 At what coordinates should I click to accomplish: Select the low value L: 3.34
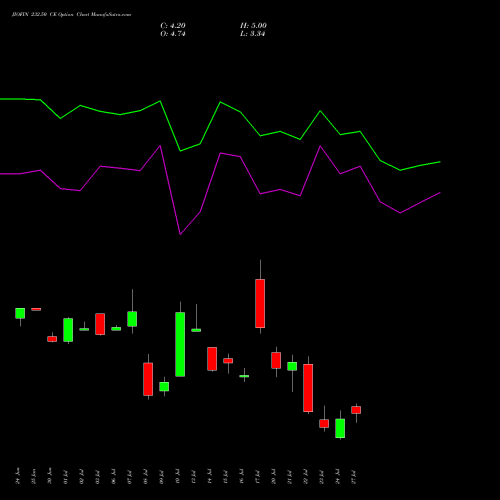[253, 34]
